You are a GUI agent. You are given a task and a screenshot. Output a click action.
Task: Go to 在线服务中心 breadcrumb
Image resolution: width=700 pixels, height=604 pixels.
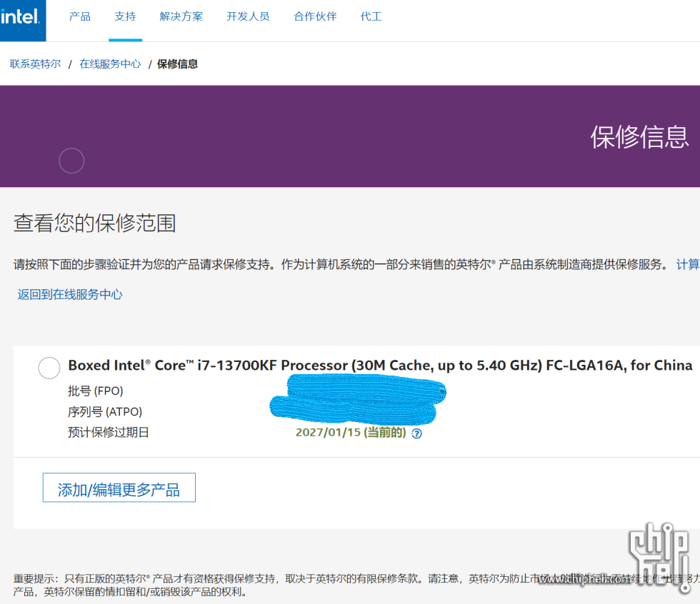(x=110, y=64)
